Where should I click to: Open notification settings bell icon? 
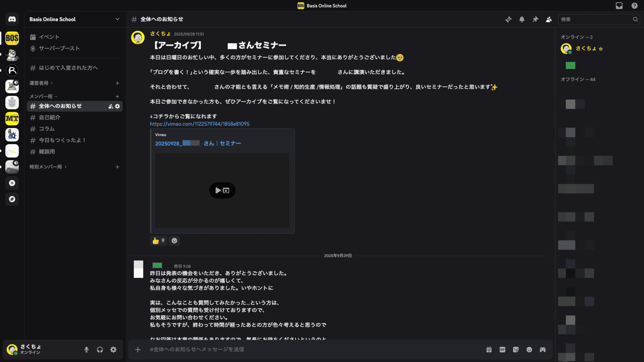pos(522,19)
